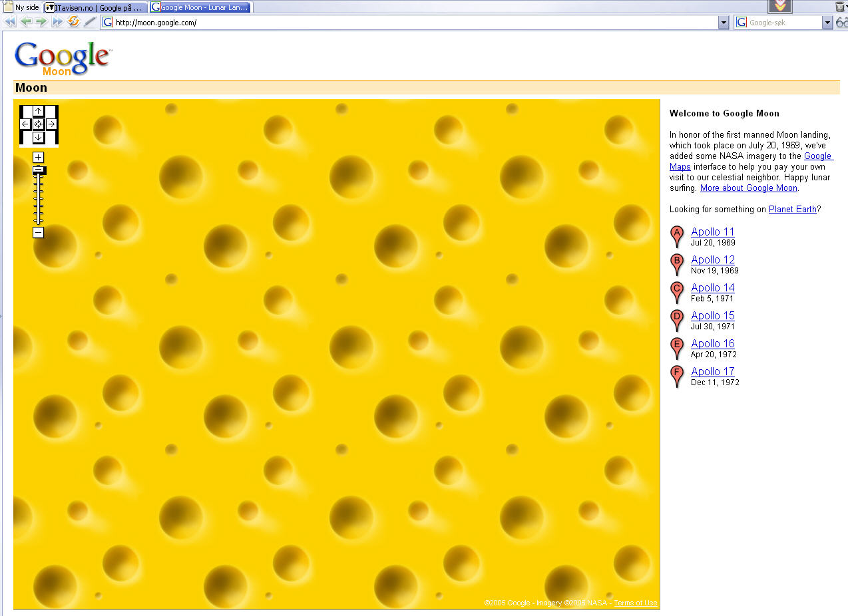The width and height of the screenshot is (848, 616).
Task: Click the 'Jul 20, 1969' date text
Action: coord(713,243)
